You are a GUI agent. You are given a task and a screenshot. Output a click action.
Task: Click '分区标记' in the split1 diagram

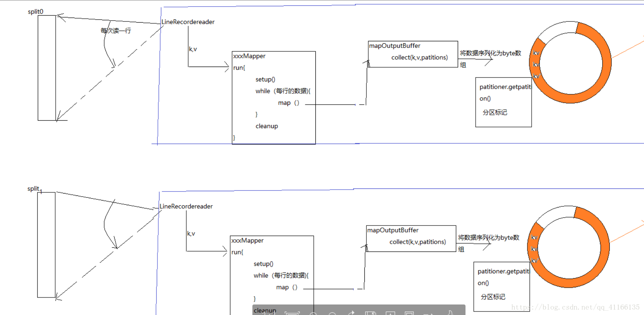coord(493,297)
